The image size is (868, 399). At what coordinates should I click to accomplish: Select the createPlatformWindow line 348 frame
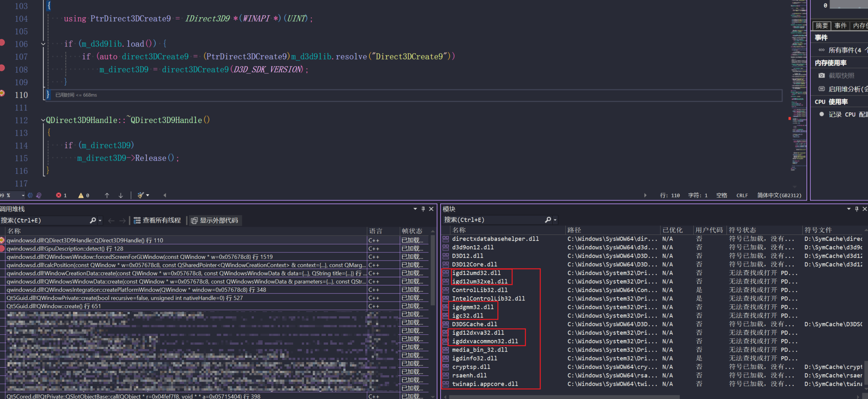pos(214,289)
